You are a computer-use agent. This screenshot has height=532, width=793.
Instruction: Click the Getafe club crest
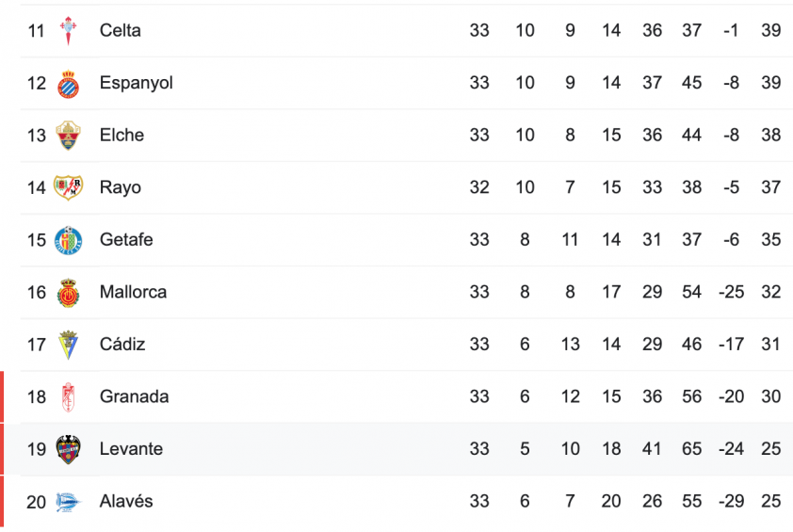68,240
